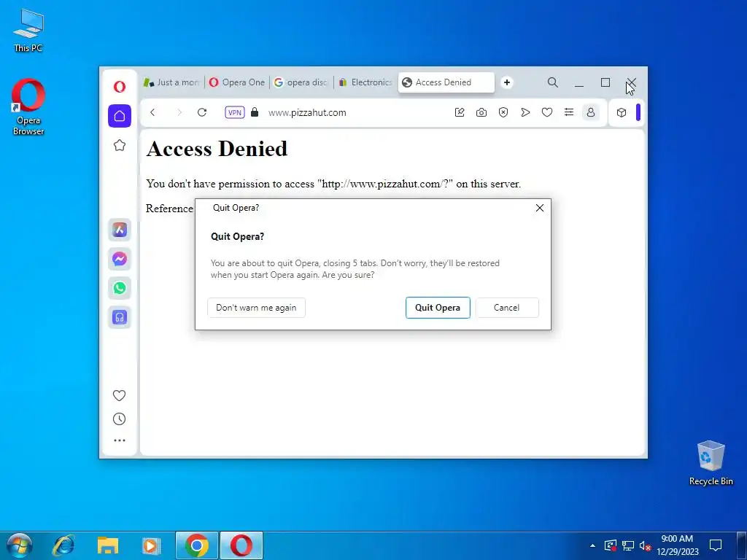Open Facebook Messenger in the sidebar

[x=120, y=259]
